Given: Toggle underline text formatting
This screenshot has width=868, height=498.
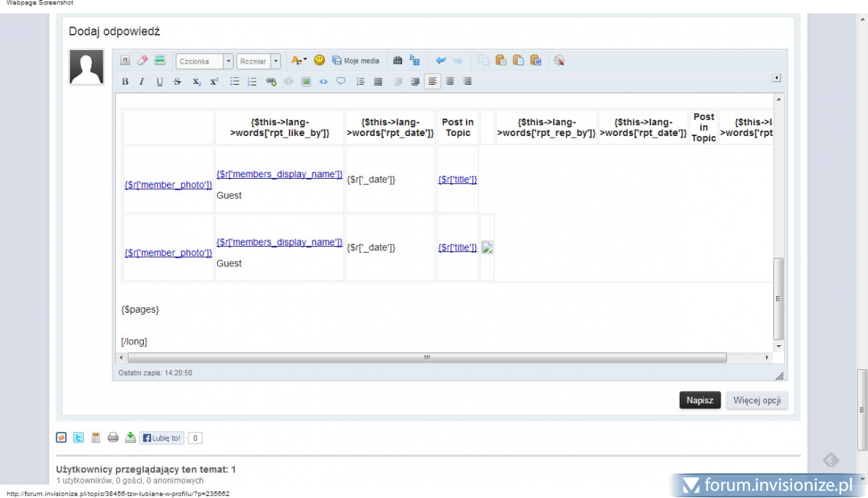Looking at the screenshot, I should tap(160, 82).
